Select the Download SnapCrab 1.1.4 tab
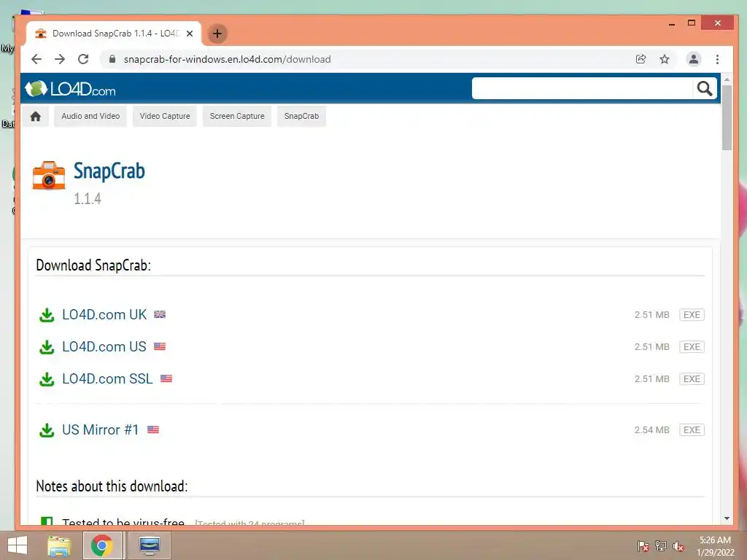 [113, 34]
